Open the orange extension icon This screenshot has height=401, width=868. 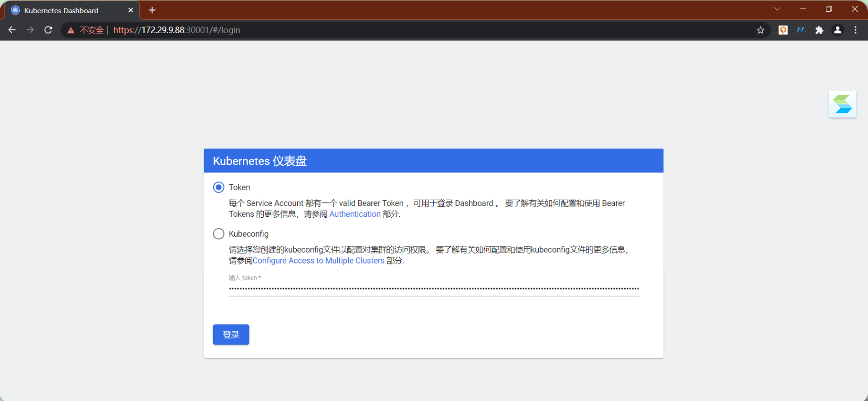[x=783, y=30]
